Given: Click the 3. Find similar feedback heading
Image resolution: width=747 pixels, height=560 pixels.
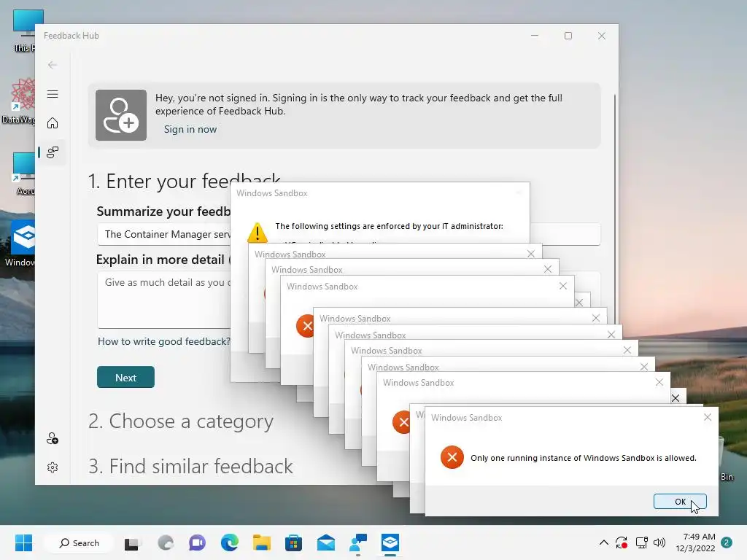Looking at the screenshot, I should pos(190,466).
